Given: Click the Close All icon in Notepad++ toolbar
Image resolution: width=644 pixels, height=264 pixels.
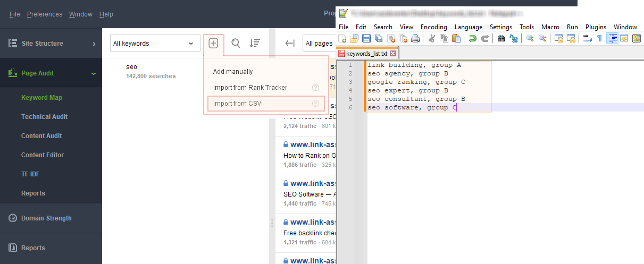Looking at the screenshot, I should point(403,38).
